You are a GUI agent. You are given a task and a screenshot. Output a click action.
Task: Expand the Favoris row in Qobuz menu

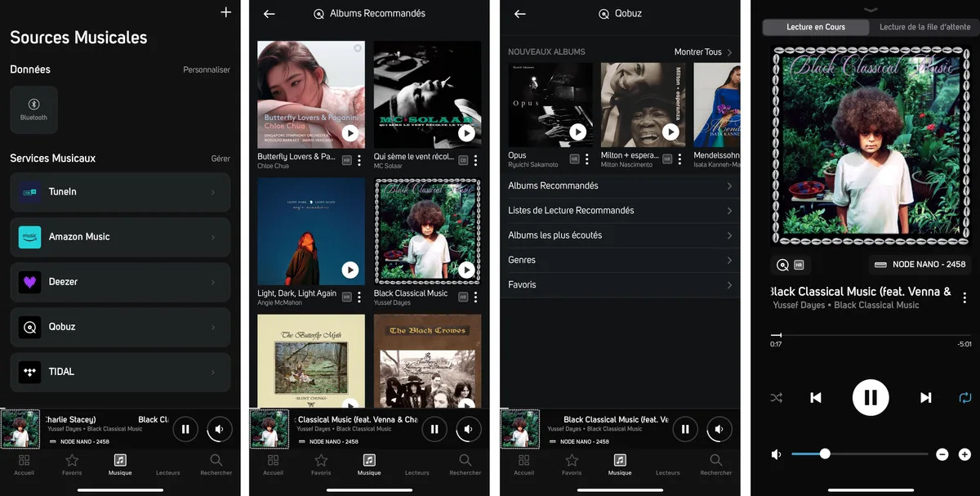coord(620,284)
